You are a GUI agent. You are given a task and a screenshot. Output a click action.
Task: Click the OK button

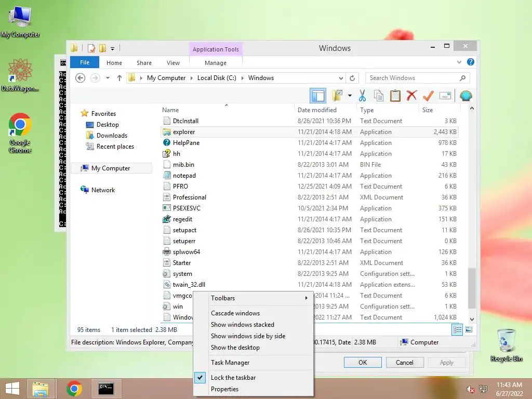click(363, 362)
